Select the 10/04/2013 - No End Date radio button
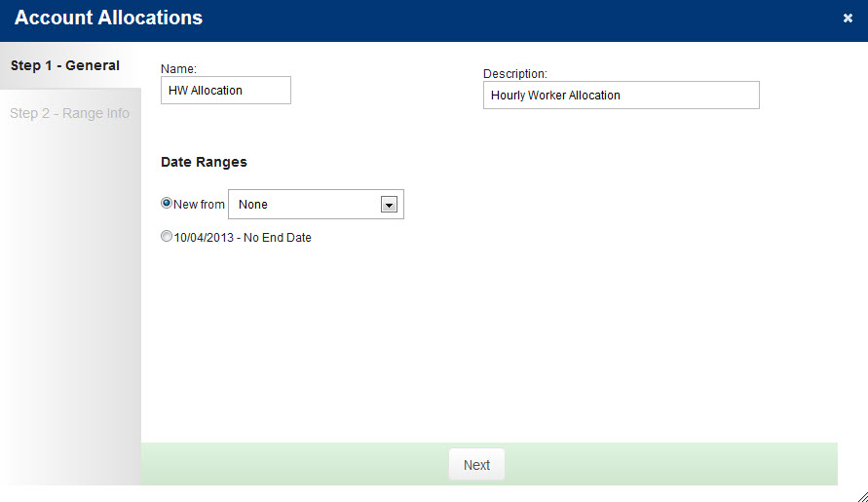This screenshot has width=868, height=502. pyautogui.click(x=166, y=237)
